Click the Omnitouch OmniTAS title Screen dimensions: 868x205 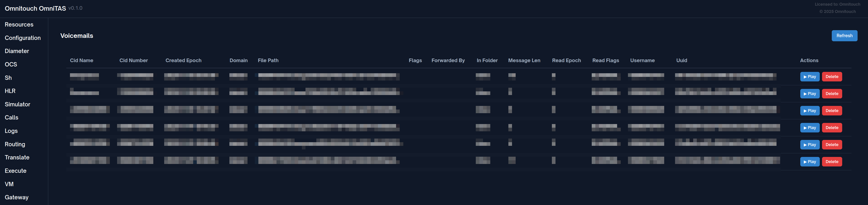click(35, 8)
